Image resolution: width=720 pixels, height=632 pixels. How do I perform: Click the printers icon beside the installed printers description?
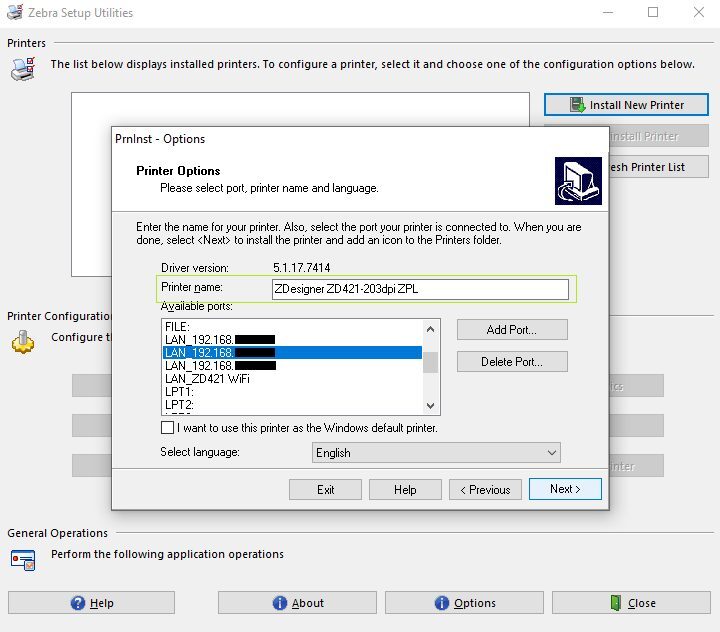coord(23,69)
